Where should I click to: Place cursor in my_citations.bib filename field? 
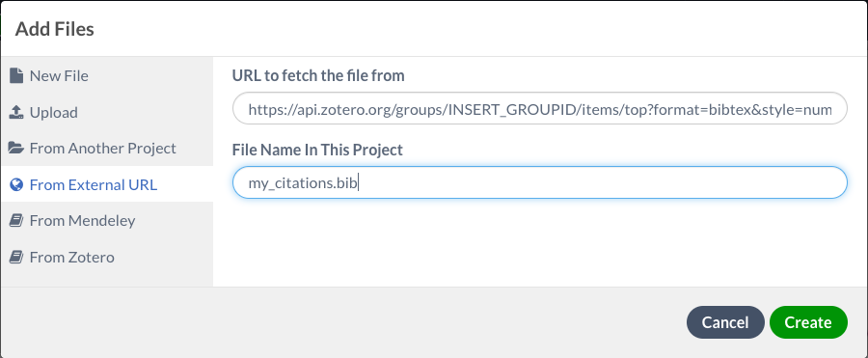click(540, 183)
